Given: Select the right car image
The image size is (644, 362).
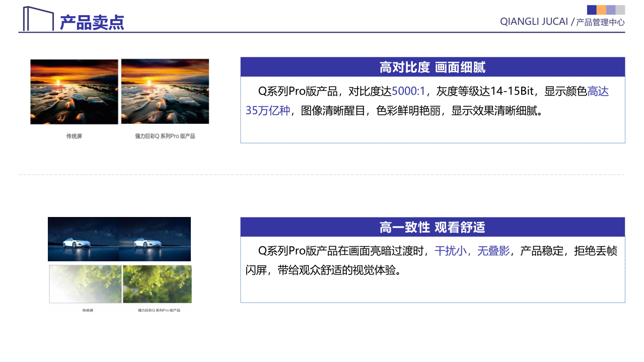Looking at the screenshot, I should pos(155,239).
